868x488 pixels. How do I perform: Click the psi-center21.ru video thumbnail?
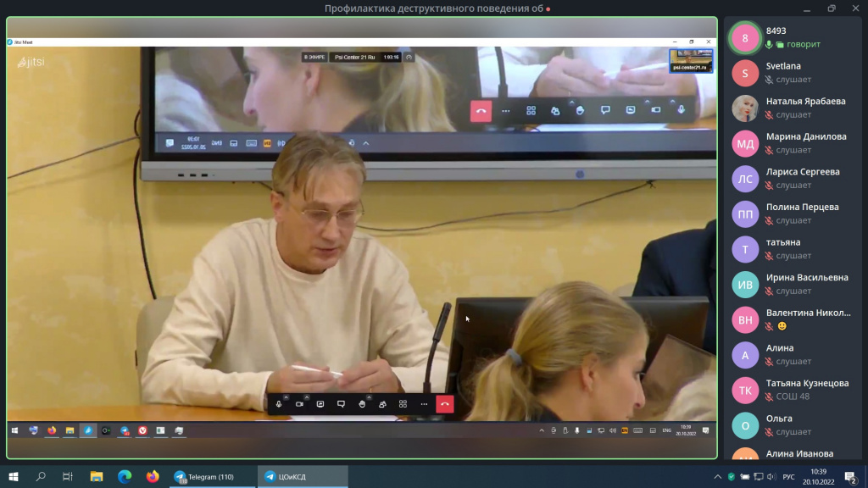(x=691, y=61)
